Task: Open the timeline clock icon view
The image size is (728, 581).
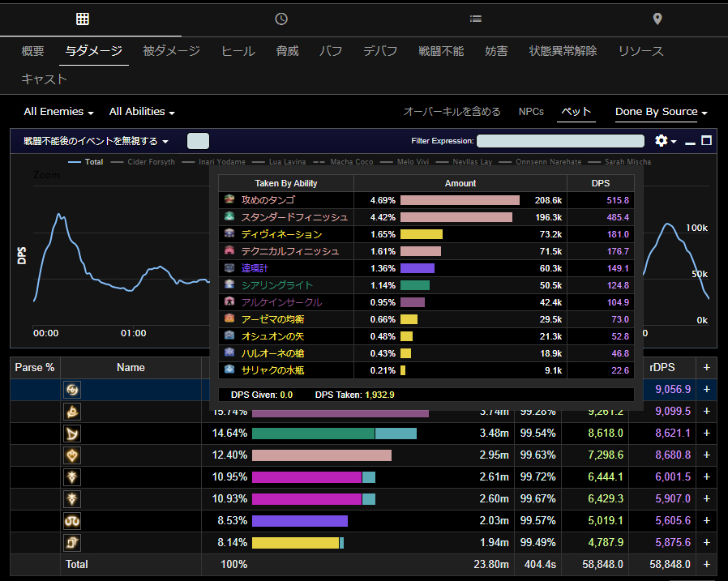Action: click(281, 19)
